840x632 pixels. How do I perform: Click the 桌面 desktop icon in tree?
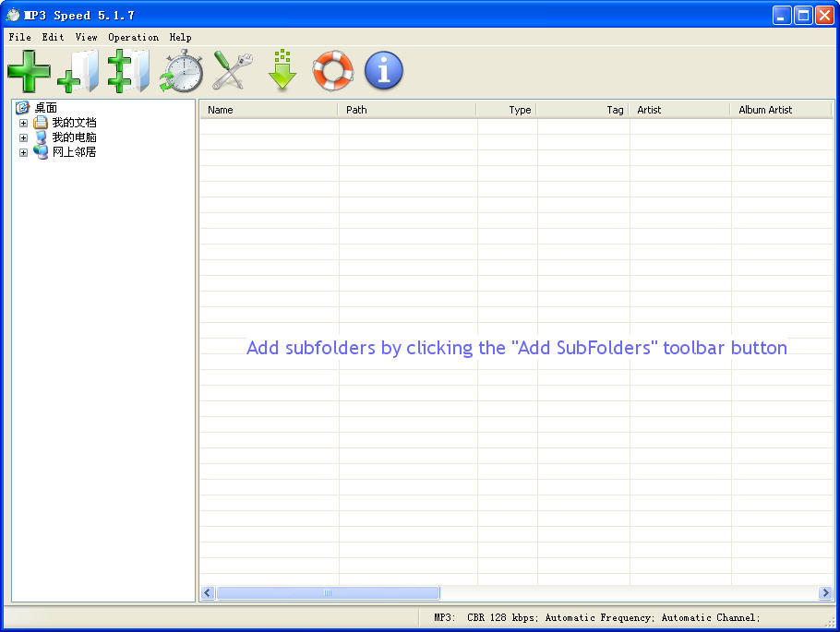click(22, 108)
